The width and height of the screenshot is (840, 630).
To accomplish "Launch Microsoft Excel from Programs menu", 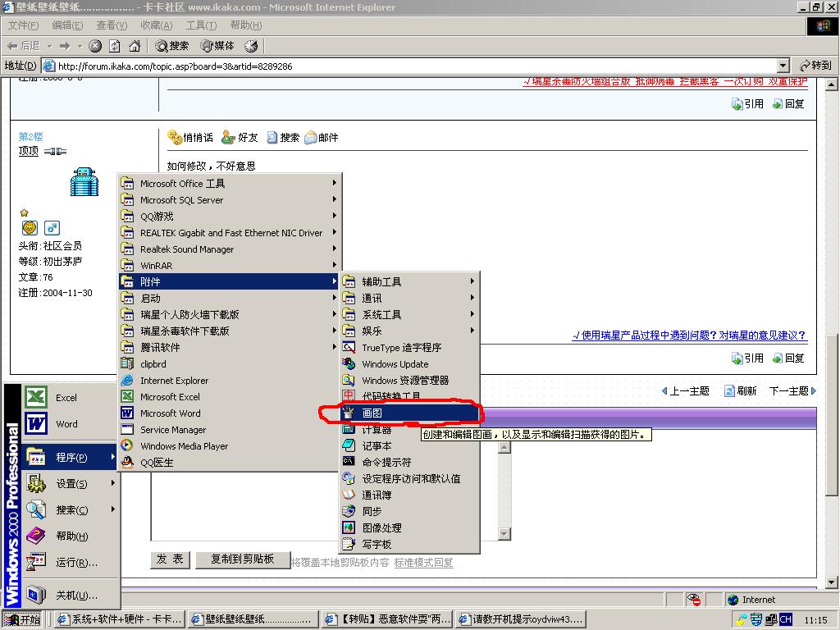I will coord(230,397).
